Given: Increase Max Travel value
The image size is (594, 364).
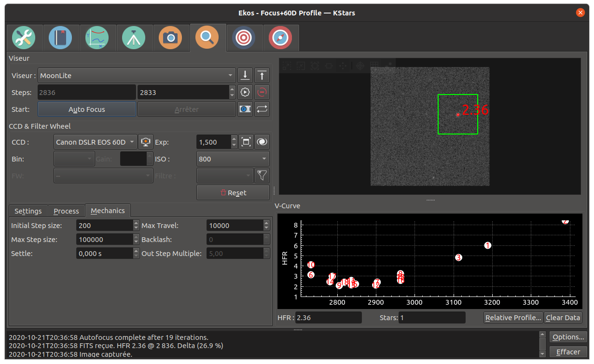Looking at the screenshot, I should click(x=266, y=223).
